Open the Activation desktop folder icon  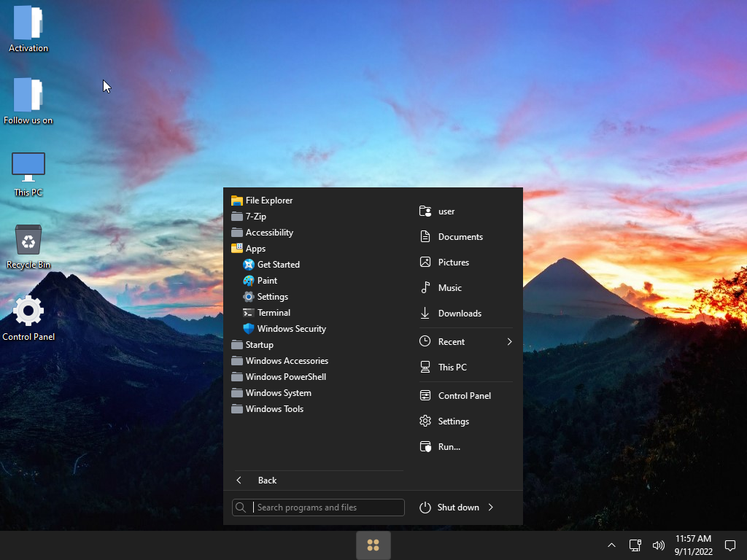28,28
